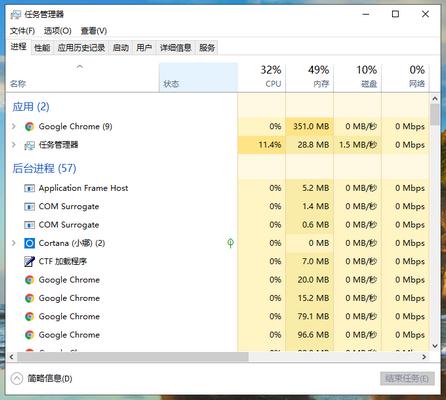This screenshot has width=446, height=400.
Task: Click the Cortana (小娜) icon
Action: tap(29, 243)
